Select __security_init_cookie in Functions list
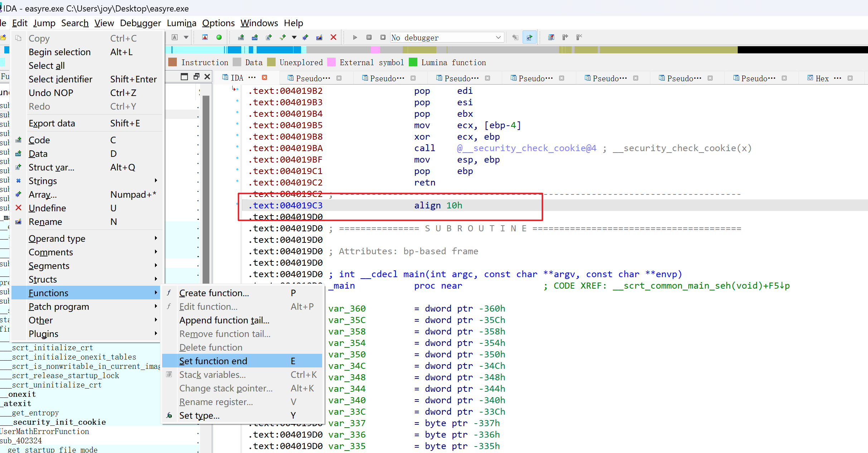Screen dimensions: 868x453 click(59, 422)
